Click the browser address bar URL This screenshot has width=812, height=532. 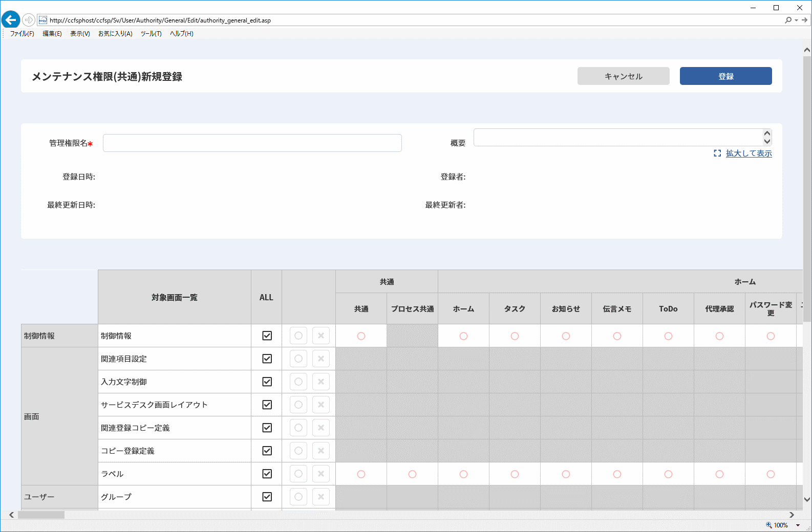[x=160, y=20]
